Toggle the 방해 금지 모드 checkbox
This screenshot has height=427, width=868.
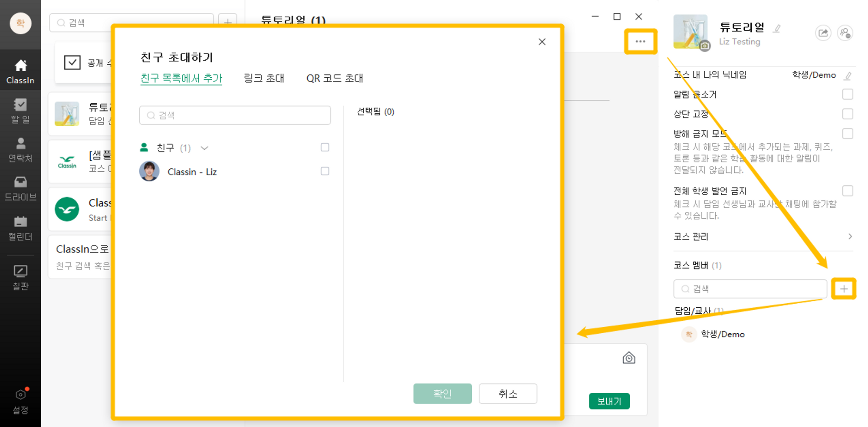coord(848,134)
